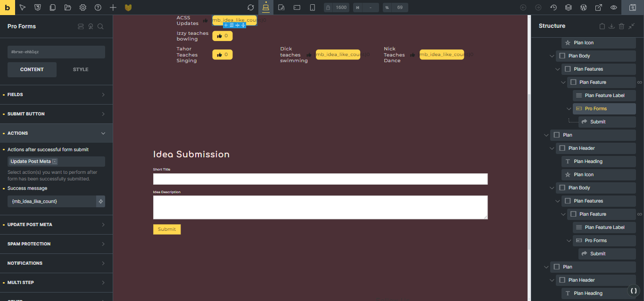Open the CSS class manager icon
Viewport: 644px width, 301px height.
[38, 8]
